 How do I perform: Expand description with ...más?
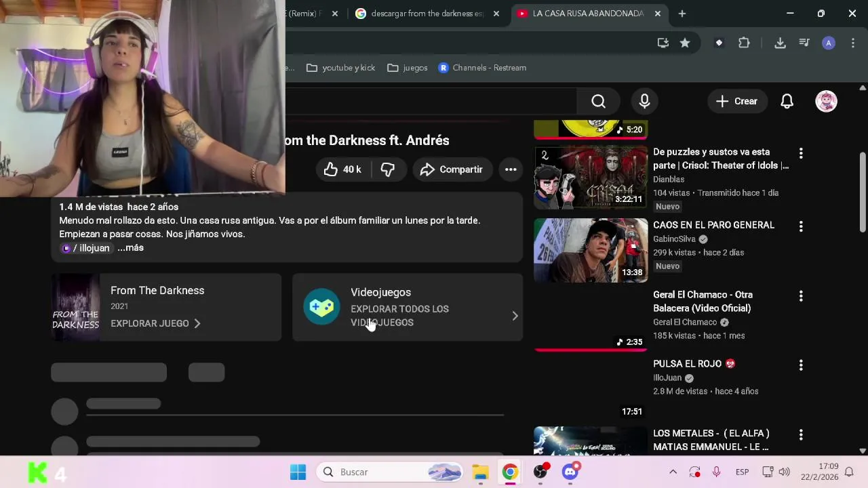click(130, 248)
